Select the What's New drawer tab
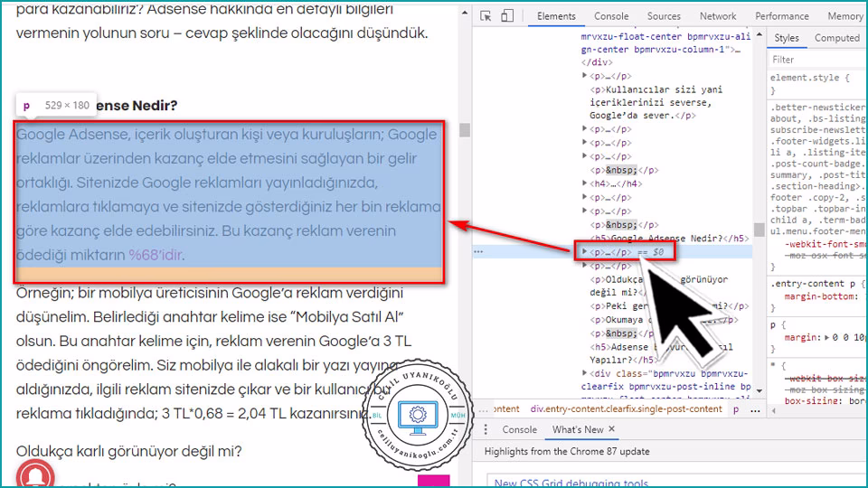 [x=578, y=429]
